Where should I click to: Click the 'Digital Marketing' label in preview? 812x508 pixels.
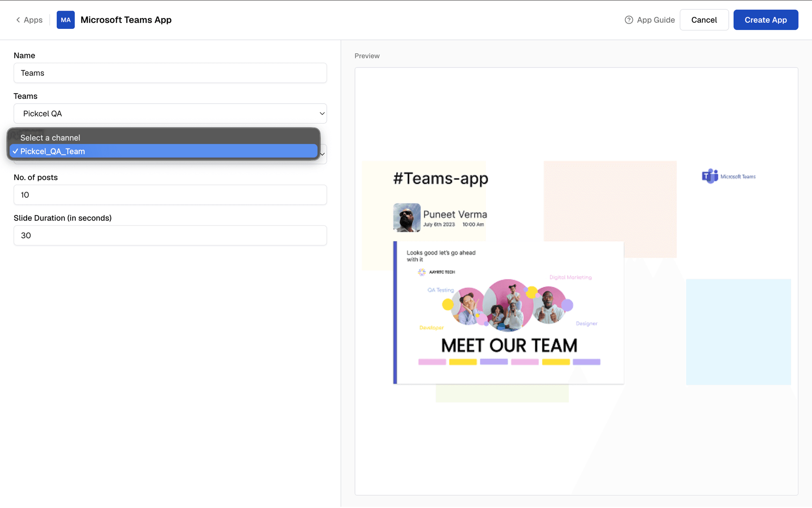tap(570, 277)
